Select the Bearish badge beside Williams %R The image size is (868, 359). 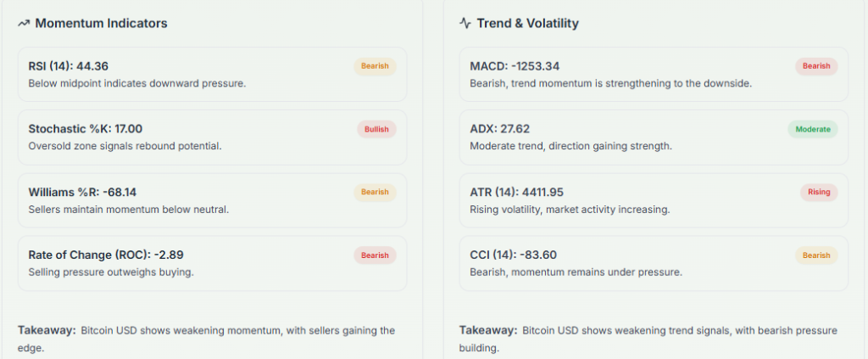(375, 192)
